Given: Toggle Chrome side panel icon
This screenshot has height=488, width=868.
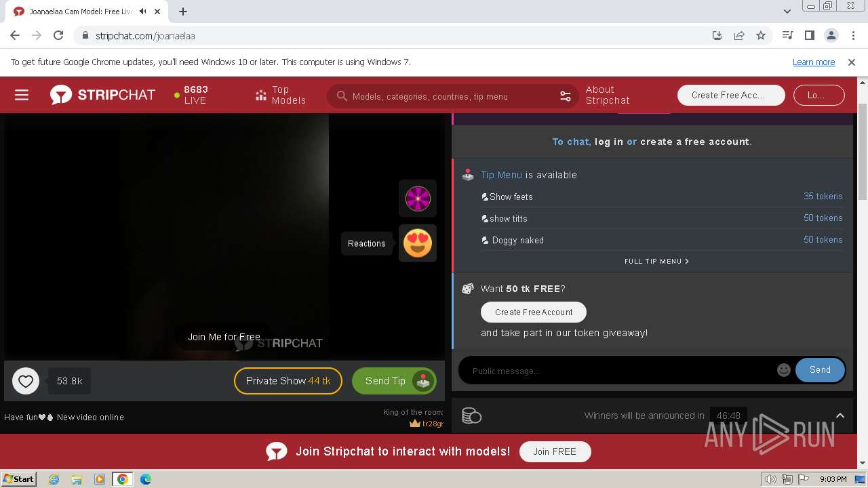Looking at the screenshot, I should pyautogui.click(x=809, y=35).
